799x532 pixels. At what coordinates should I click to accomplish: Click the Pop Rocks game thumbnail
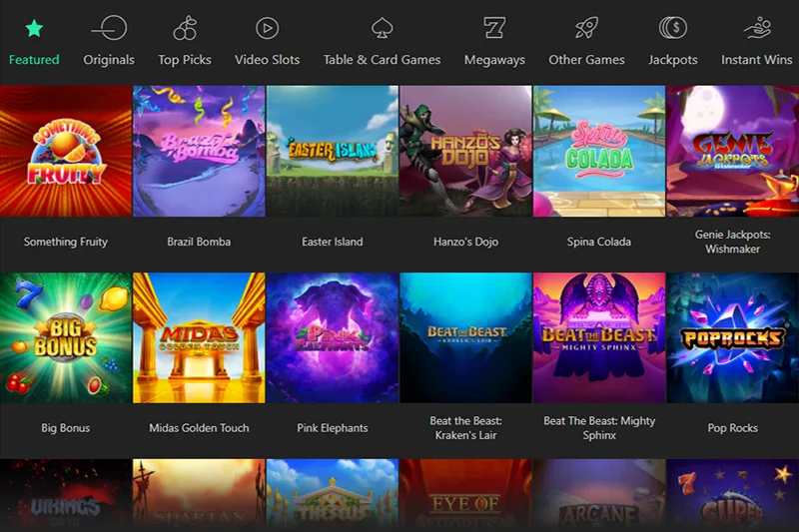pos(732,337)
